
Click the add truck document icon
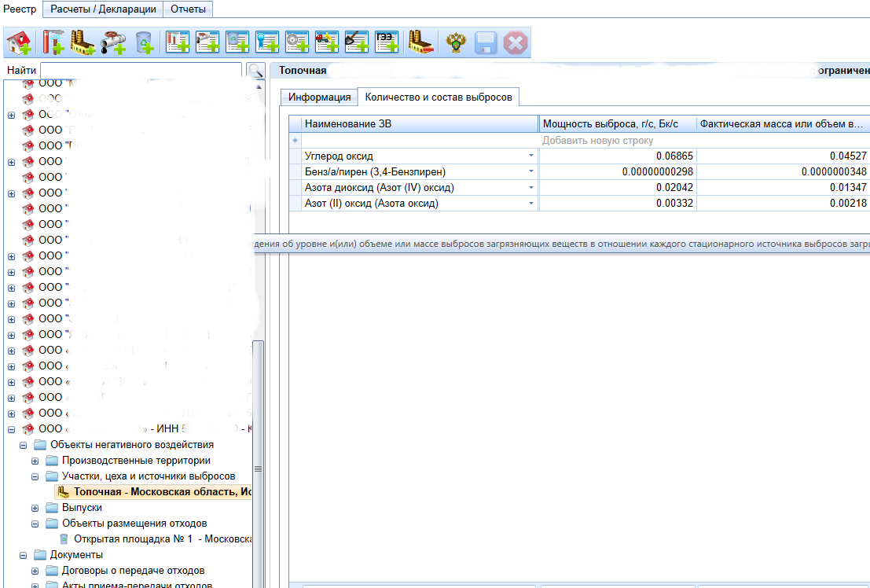(x=326, y=42)
